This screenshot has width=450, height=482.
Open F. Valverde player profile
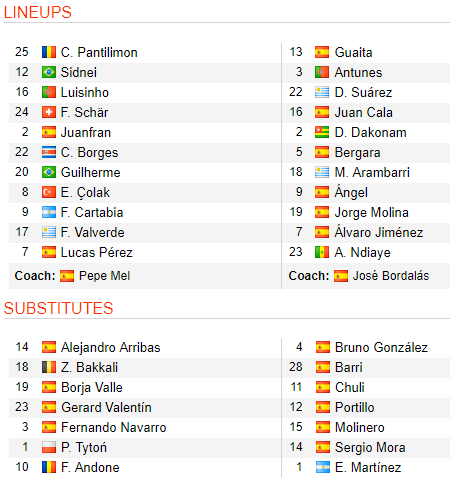[x=92, y=233]
